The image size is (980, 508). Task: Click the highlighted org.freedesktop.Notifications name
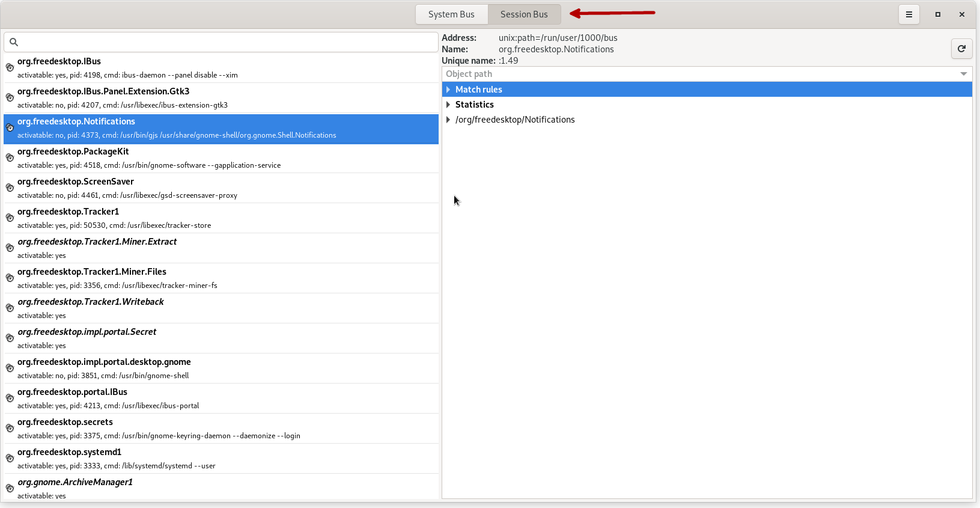click(x=76, y=121)
